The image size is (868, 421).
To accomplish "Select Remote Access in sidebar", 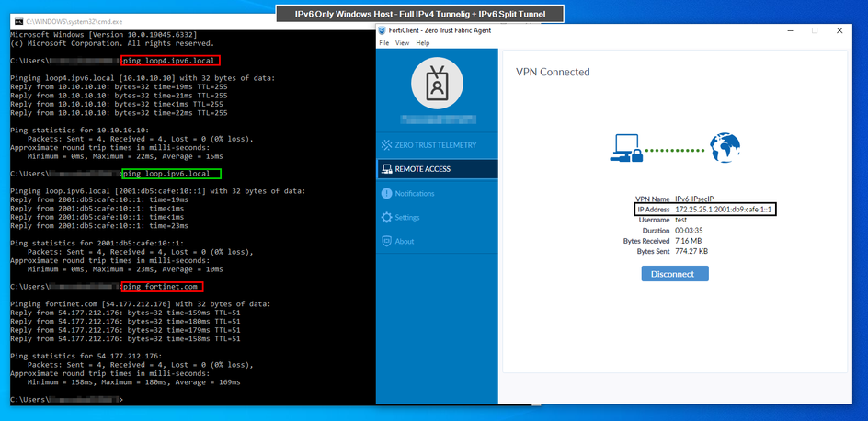I will click(437, 169).
